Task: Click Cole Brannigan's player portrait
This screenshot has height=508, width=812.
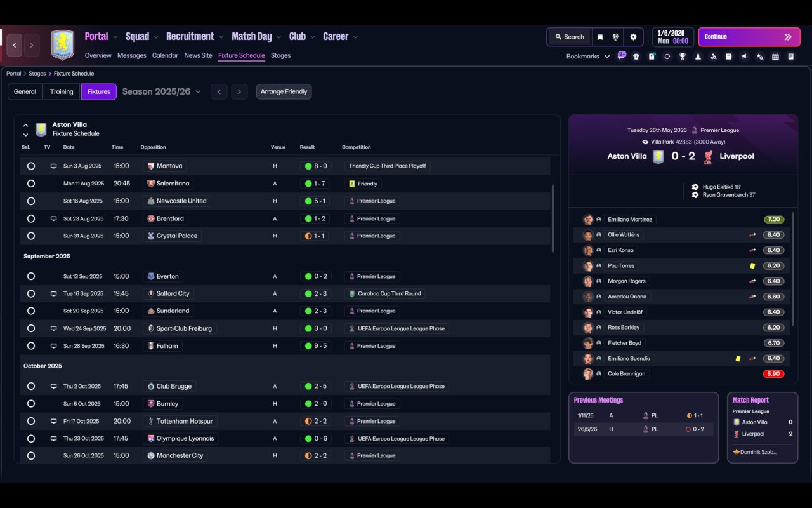Action: pos(588,374)
